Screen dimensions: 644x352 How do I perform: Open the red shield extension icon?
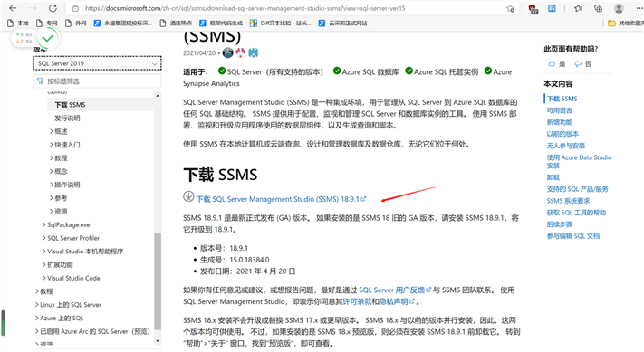(x=533, y=9)
